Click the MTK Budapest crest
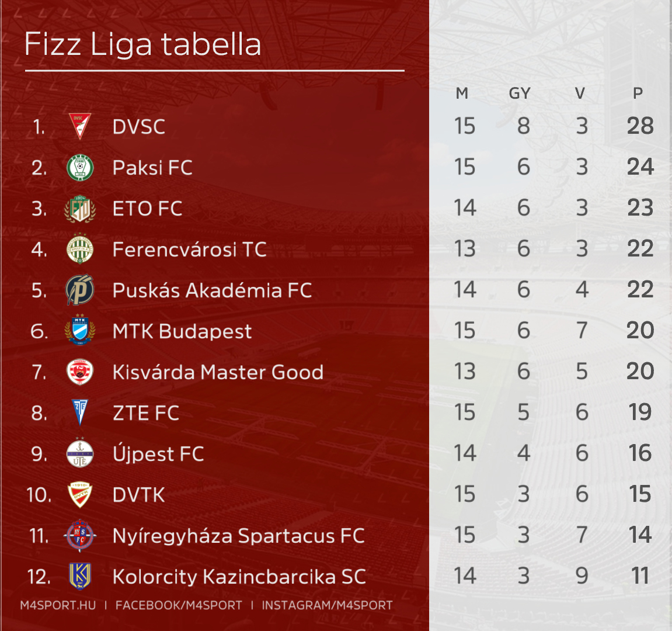Screen dimensions: 672x631 tap(80, 331)
